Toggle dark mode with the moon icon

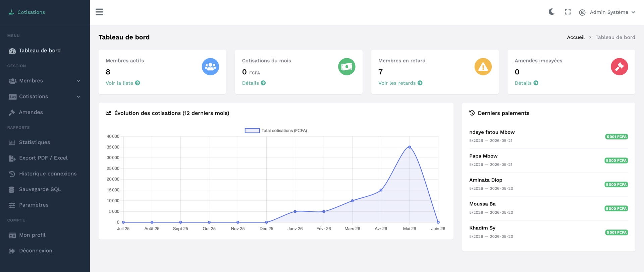551,12
